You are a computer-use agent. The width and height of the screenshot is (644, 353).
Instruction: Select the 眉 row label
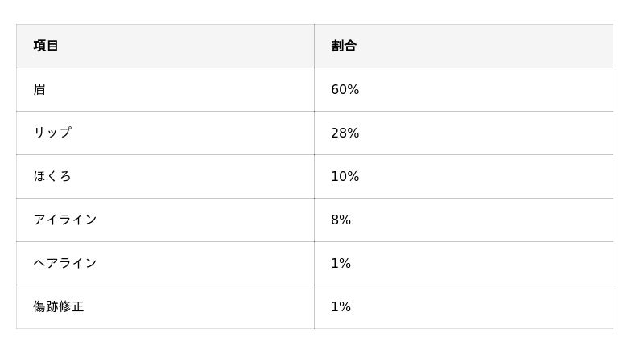pos(39,89)
